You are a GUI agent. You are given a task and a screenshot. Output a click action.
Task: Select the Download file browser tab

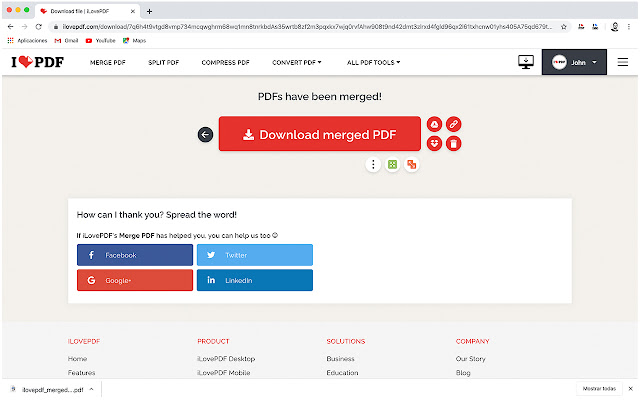[87, 11]
